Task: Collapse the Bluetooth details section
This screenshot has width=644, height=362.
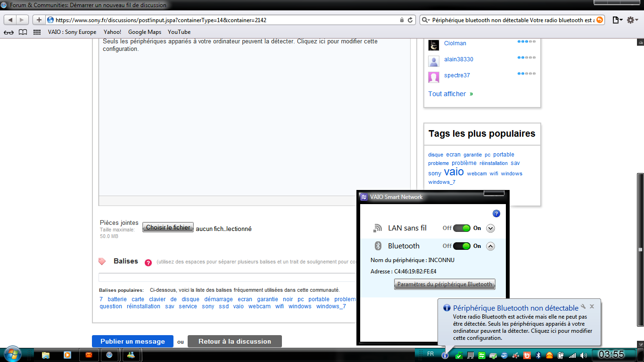Action: click(490, 246)
